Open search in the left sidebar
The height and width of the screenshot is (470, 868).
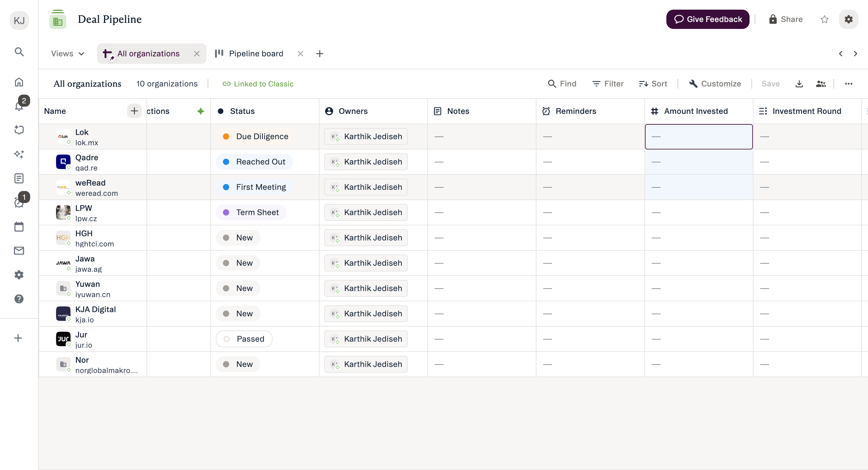point(19,52)
